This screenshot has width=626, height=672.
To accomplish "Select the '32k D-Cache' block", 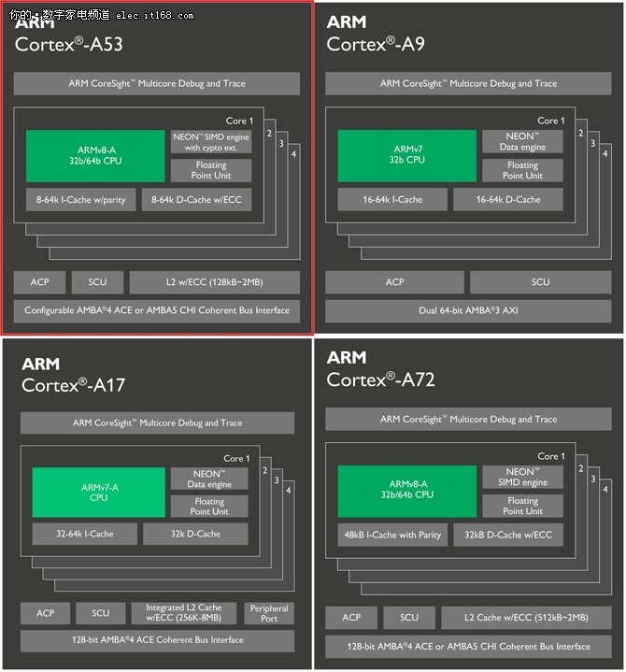I will (x=195, y=534).
